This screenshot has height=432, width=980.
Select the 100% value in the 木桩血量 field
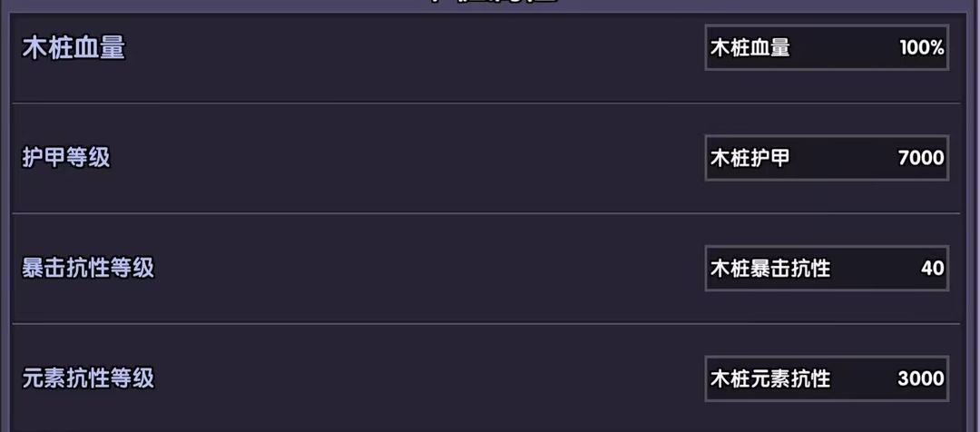[x=921, y=48]
